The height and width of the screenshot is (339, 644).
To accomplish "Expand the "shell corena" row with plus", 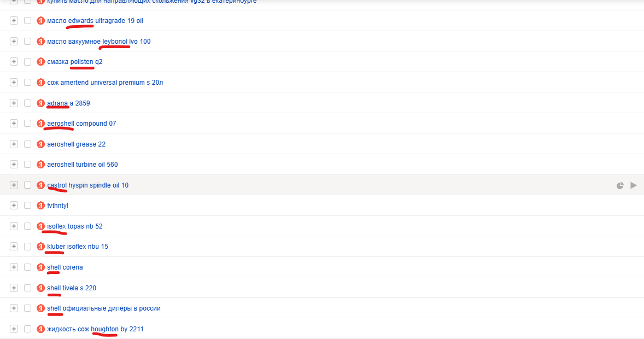I will coord(14,267).
